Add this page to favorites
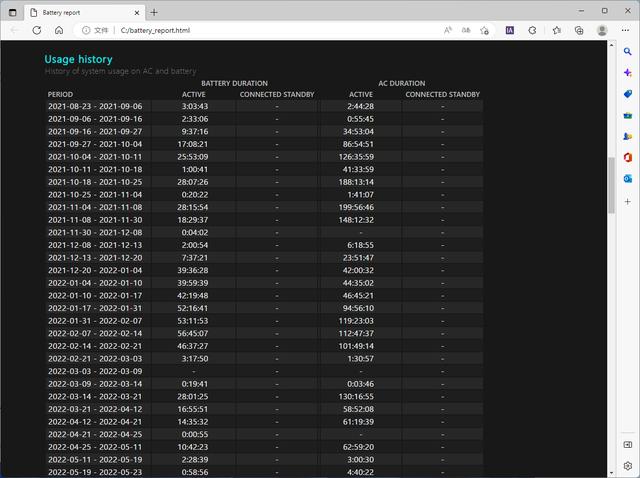This screenshot has height=478, width=640. coord(485,31)
